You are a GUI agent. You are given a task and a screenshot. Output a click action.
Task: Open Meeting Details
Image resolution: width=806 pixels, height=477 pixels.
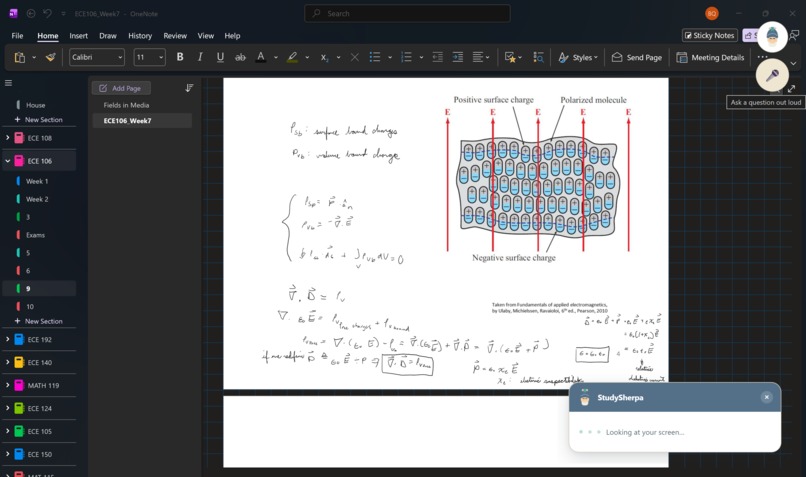coord(710,57)
